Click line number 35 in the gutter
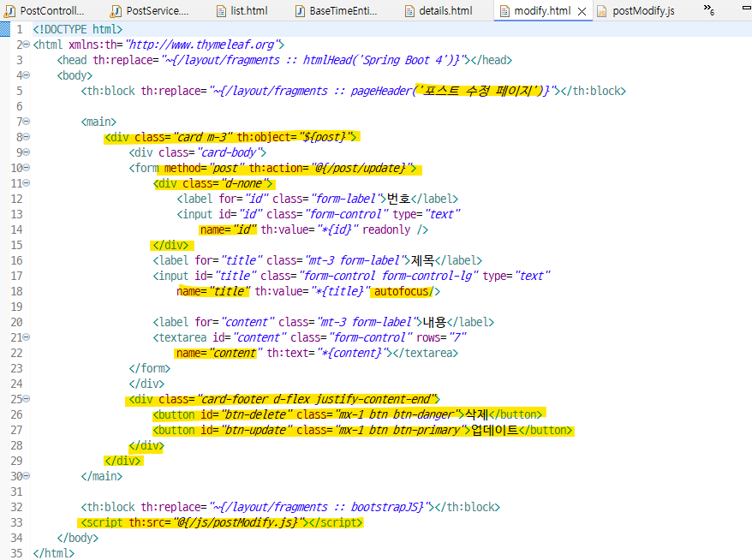 (x=16, y=553)
